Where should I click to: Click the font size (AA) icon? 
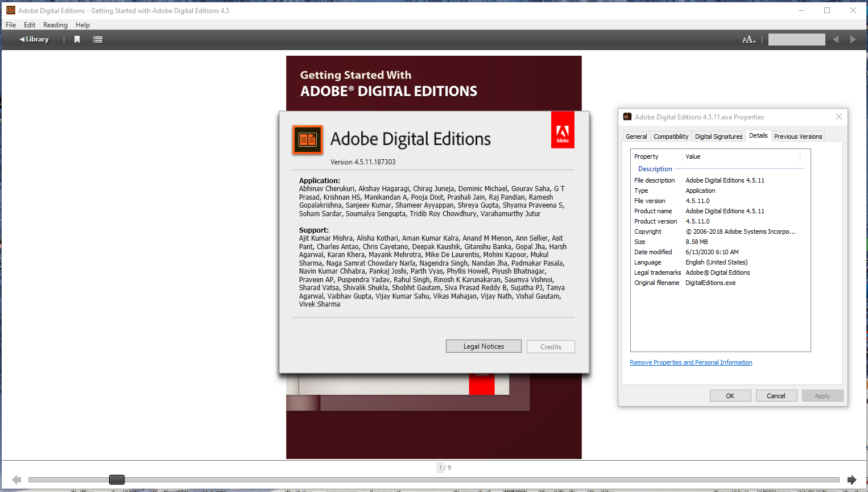[746, 39]
